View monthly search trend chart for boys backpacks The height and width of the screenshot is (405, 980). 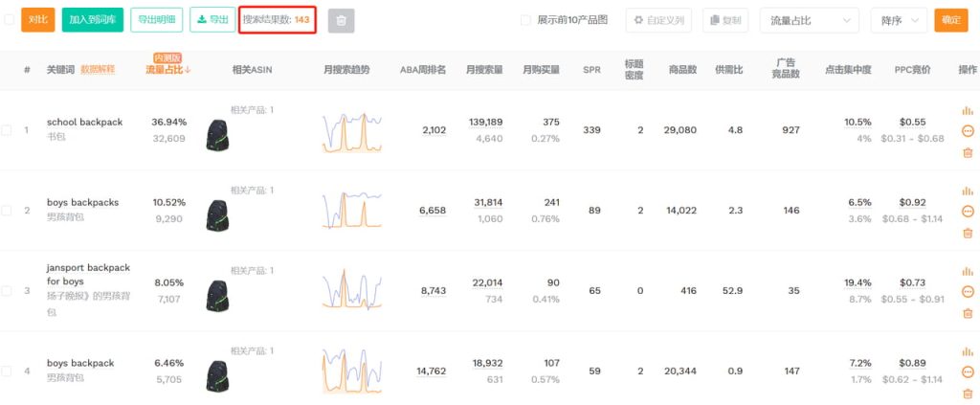tap(352, 210)
